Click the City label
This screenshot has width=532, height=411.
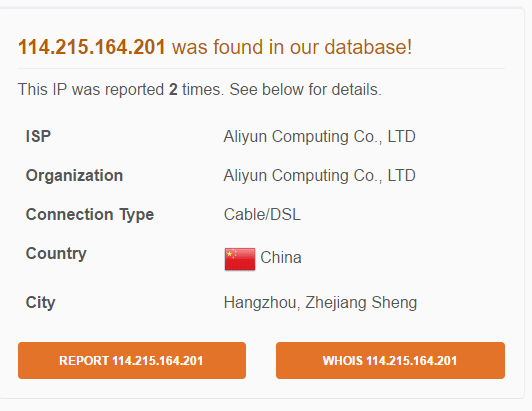(40, 302)
